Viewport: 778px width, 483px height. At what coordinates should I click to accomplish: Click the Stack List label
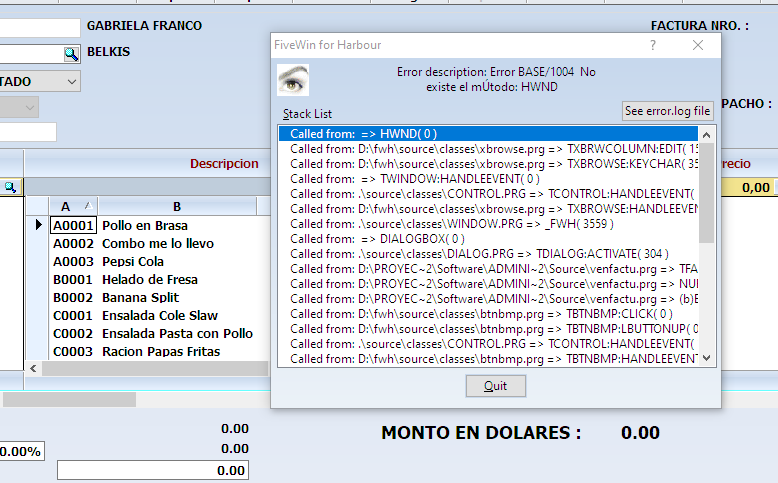click(x=307, y=114)
